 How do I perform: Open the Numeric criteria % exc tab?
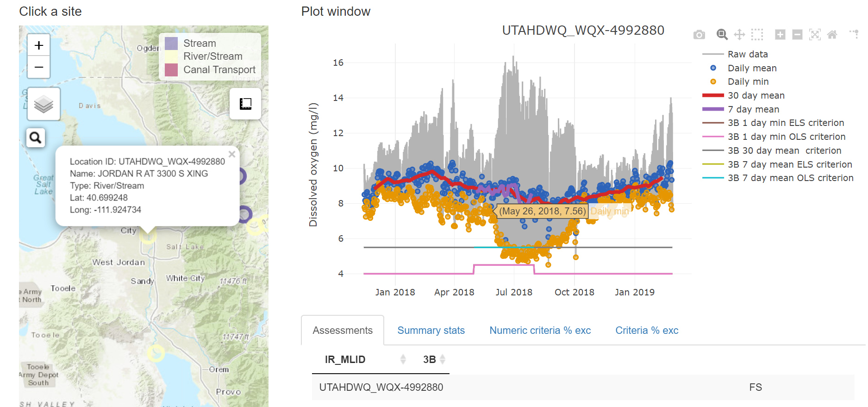point(540,330)
